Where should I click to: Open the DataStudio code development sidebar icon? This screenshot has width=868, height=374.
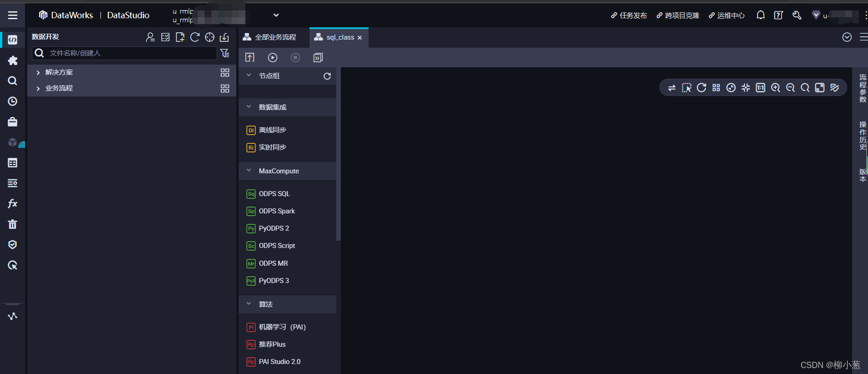coord(13,40)
